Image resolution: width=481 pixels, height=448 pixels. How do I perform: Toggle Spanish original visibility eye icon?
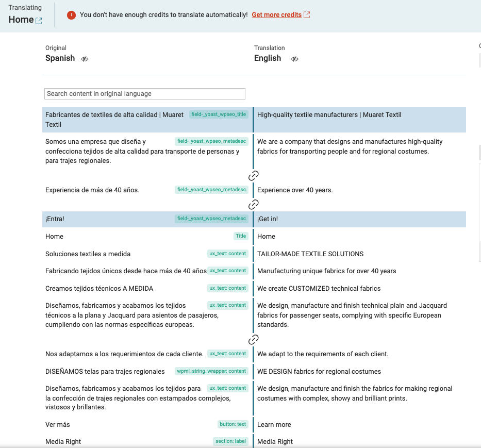pos(85,59)
